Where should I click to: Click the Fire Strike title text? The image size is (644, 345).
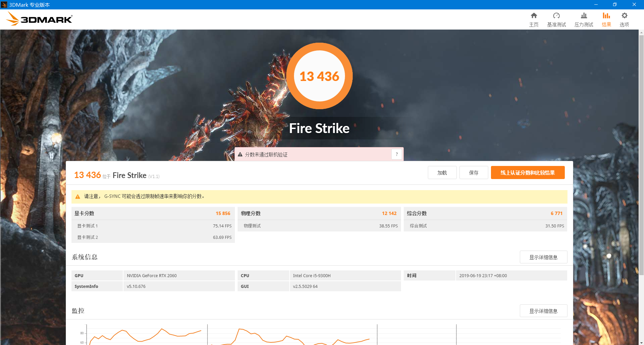point(319,128)
